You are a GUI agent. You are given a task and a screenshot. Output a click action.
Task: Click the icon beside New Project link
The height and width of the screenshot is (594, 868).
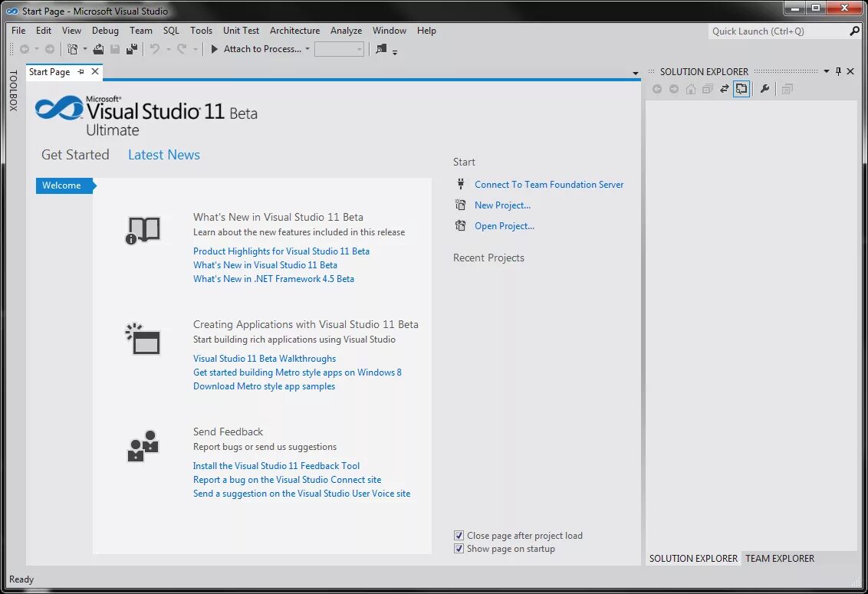461,205
